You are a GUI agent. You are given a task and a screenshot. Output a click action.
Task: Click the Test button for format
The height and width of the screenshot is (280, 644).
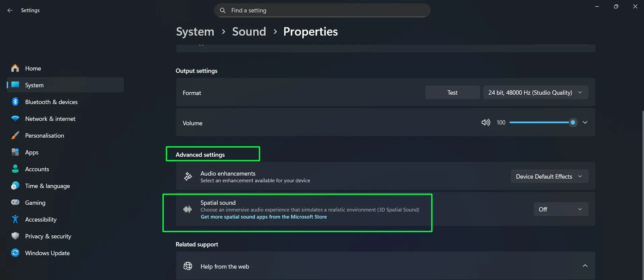pyautogui.click(x=452, y=92)
